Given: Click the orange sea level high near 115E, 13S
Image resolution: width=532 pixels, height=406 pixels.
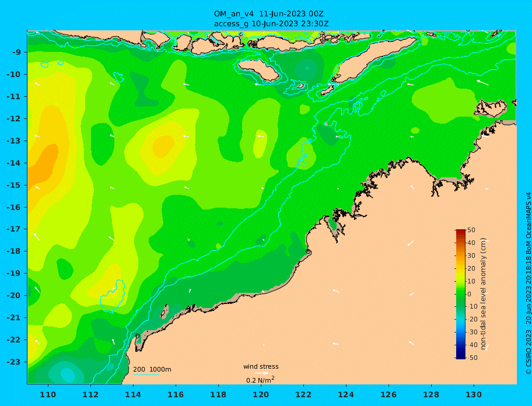Looking at the screenshot, I should (164, 146).
